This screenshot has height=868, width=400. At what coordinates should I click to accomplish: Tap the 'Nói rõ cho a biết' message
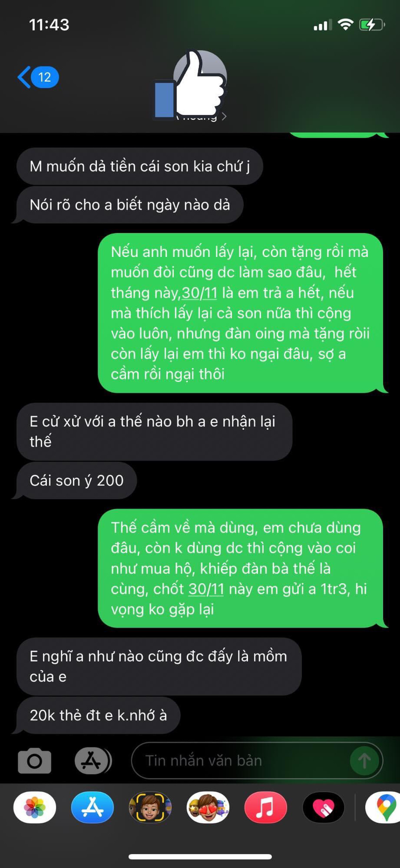point(129,205)
